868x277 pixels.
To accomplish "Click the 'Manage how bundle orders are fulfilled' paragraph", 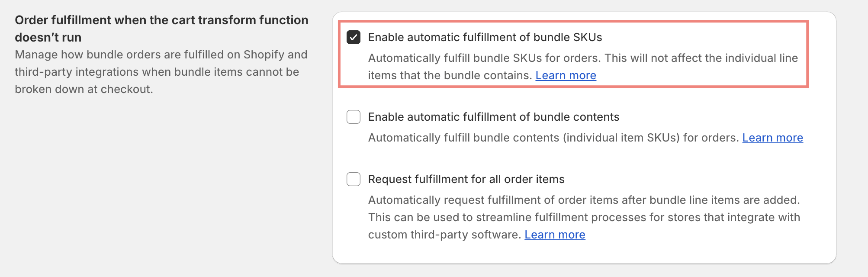I will pyautogui.click(x=161, y=72).
